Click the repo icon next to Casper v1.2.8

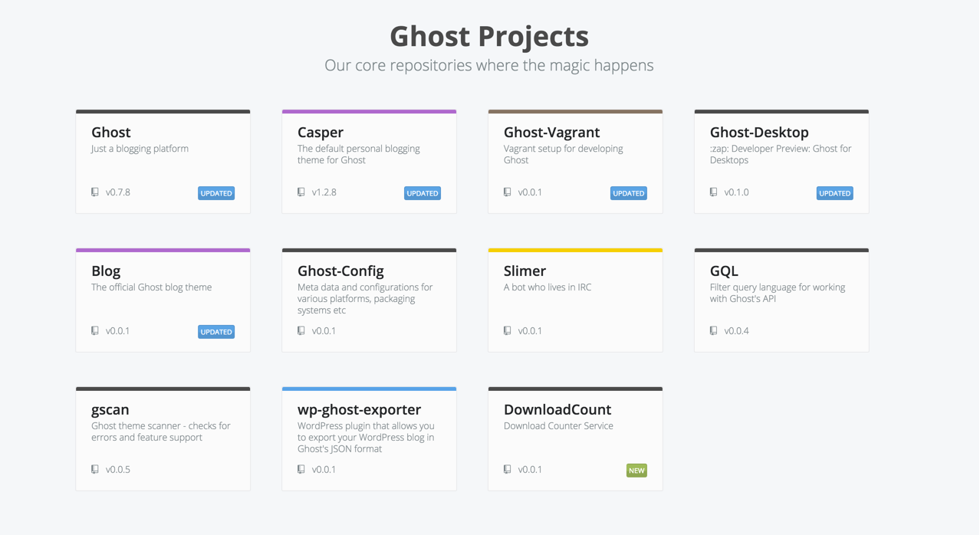(301, 192)
